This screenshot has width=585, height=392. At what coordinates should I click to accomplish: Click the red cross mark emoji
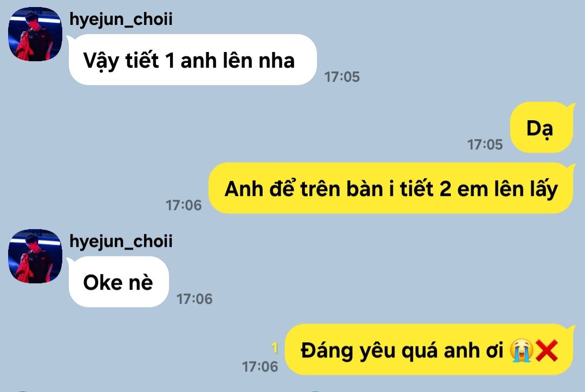(x=547, y=351)
